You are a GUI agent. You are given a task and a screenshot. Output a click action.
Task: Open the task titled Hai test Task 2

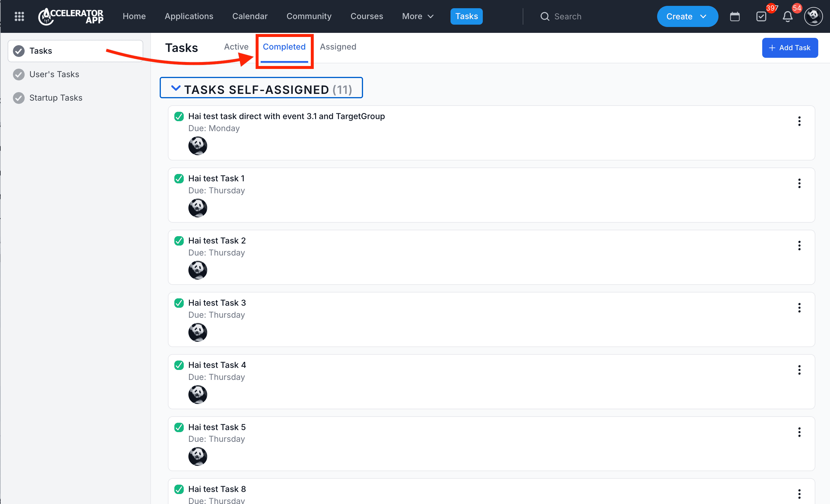point(217,241)
